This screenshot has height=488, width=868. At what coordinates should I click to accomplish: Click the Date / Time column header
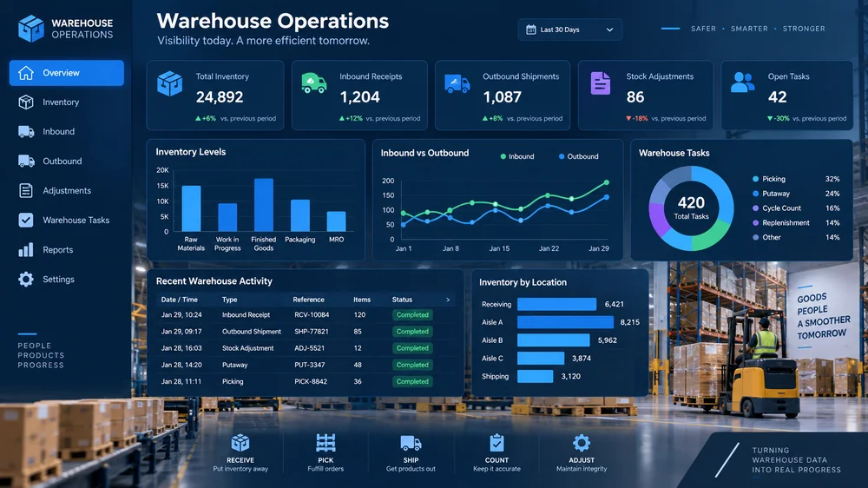point(180,300)
